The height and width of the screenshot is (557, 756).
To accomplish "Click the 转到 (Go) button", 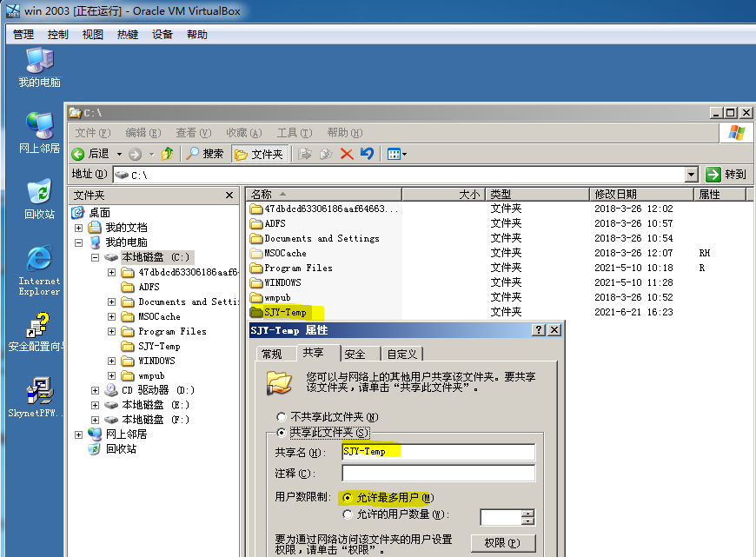I will (x=726, y=175).
